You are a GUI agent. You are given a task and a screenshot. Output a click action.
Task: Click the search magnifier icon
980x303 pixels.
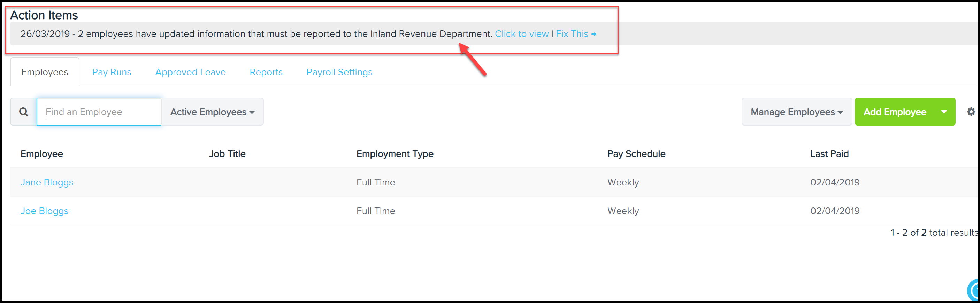click(x=24, y=112)
